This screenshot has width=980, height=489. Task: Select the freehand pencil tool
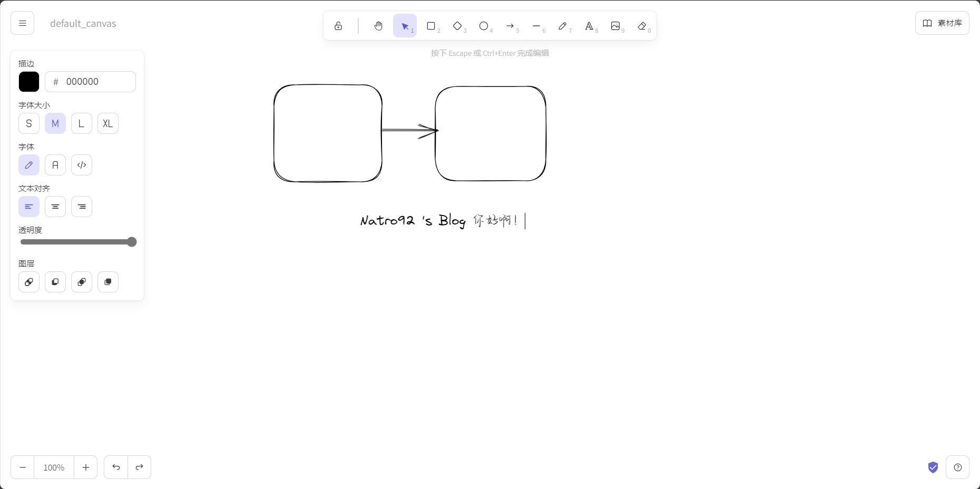[563, 26]
